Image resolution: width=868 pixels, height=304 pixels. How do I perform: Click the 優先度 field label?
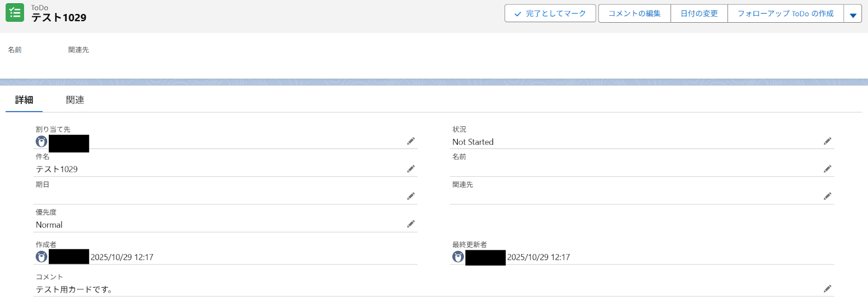46,212
